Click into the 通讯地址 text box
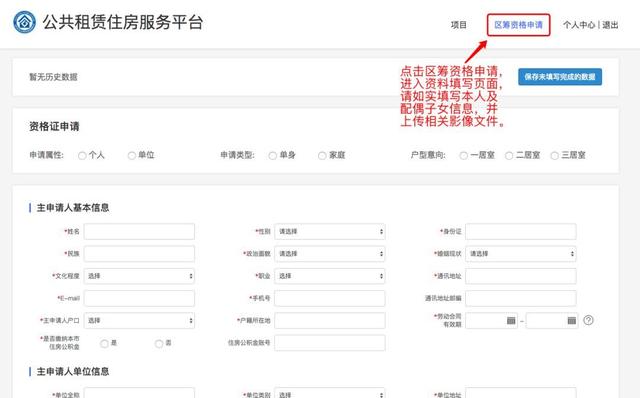Image resolution: width=640 pixels, height=398 pixels. tap(521, 276)
